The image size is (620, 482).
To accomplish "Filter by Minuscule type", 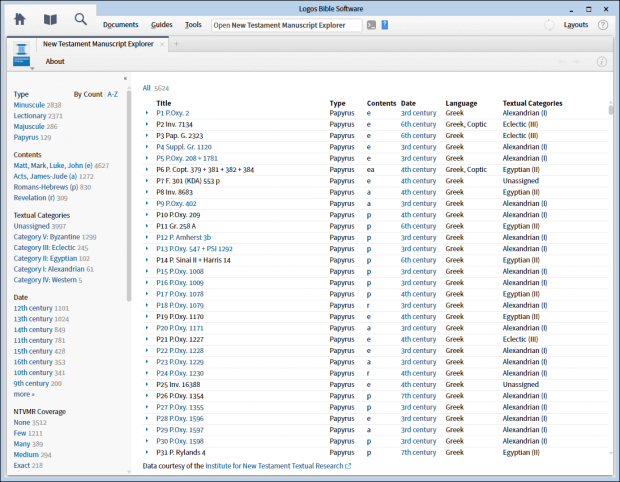I will point(29,105).
